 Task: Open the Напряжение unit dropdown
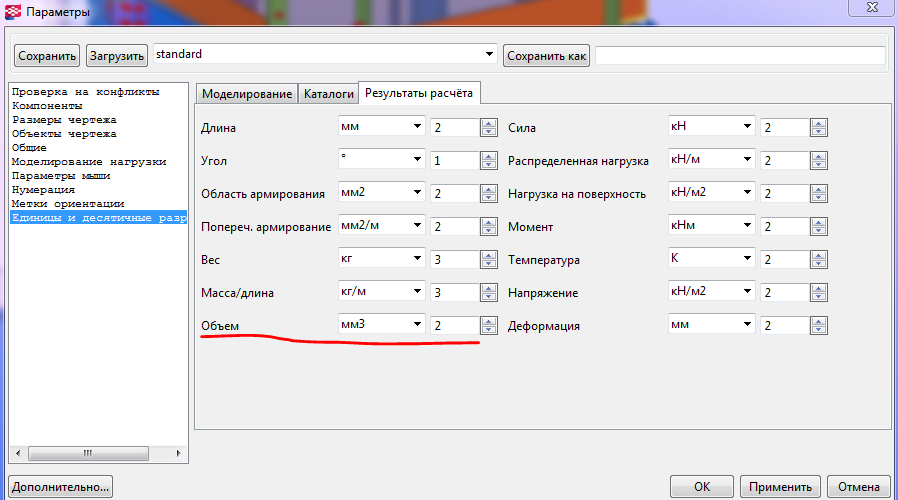[x=712, y=291]
